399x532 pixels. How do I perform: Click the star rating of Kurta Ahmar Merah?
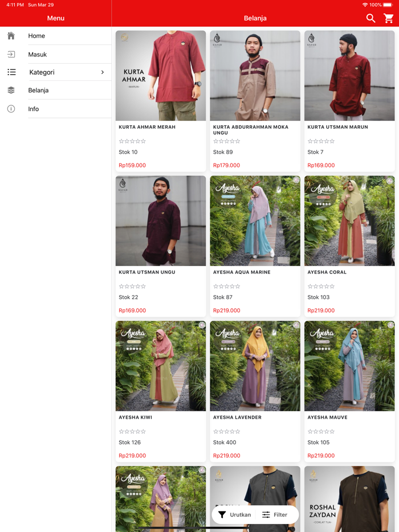(x=132, y=141)
